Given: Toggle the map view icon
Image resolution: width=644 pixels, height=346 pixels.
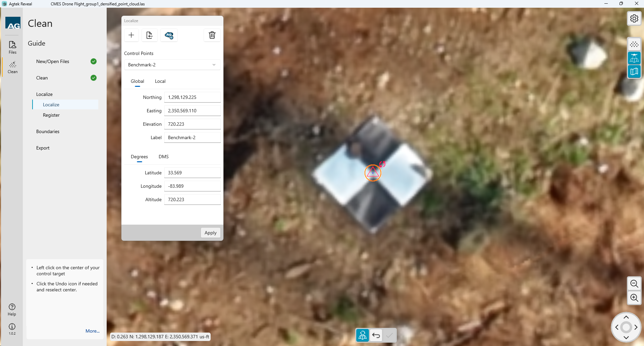Looking at the screenshot, I should pyautogui.click(x=634, y=72).
